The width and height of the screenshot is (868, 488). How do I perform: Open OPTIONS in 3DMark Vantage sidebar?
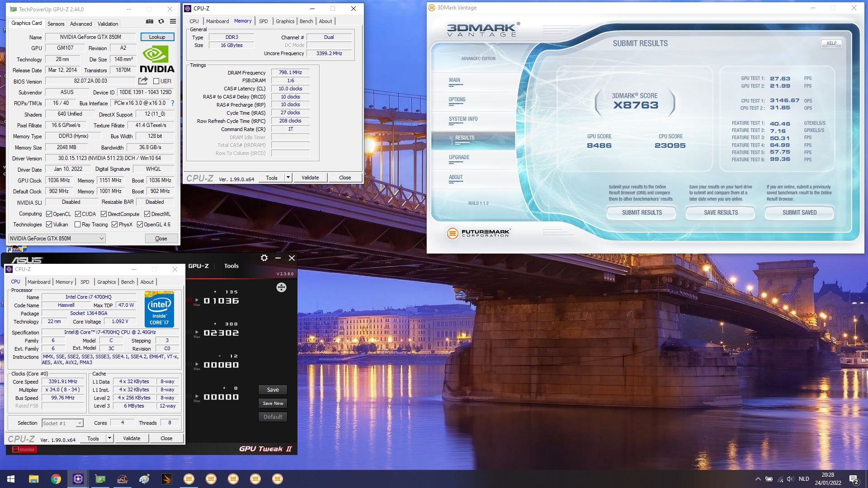pos(457,99)
